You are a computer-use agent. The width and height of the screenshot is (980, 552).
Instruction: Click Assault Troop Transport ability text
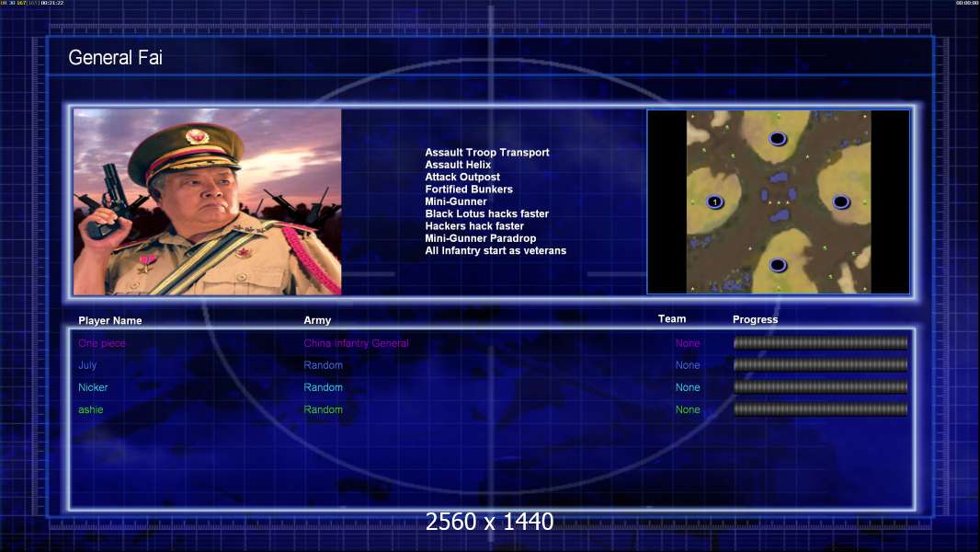tap(487, 153)
